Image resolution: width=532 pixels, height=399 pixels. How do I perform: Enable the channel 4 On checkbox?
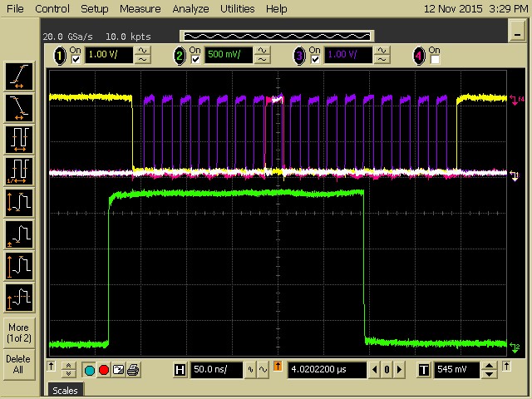[x=434, y=60]
